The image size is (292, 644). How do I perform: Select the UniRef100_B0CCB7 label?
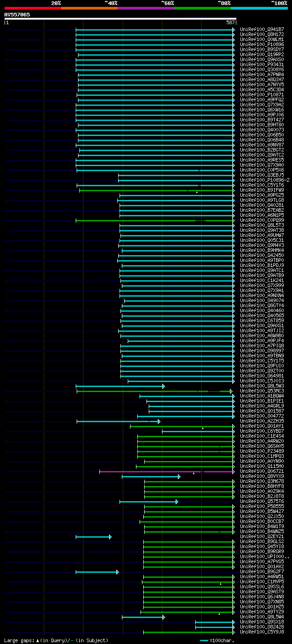tap(262, 521)
